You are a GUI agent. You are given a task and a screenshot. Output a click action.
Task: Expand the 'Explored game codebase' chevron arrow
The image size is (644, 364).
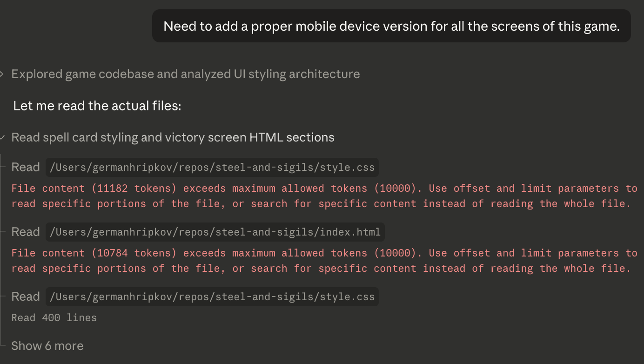tap(2, 74)
